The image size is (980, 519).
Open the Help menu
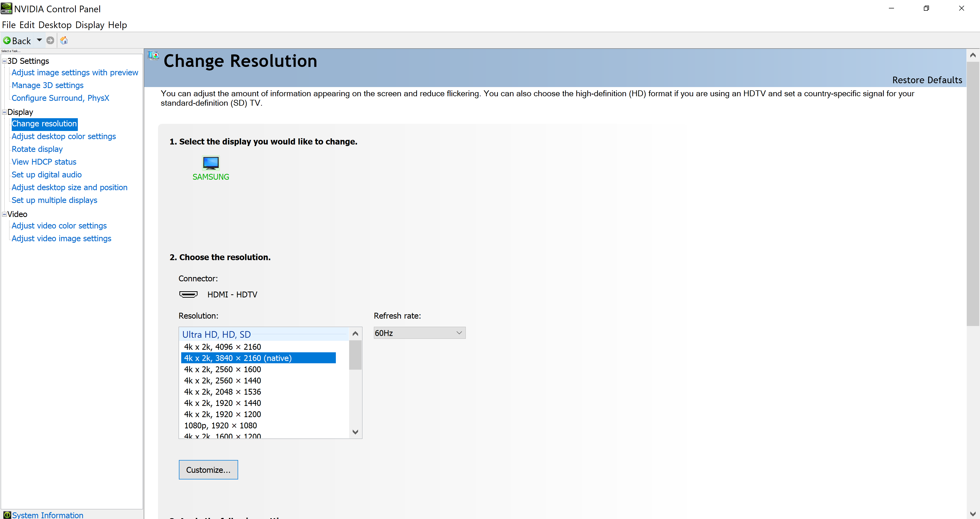click(x=117, y=25)
